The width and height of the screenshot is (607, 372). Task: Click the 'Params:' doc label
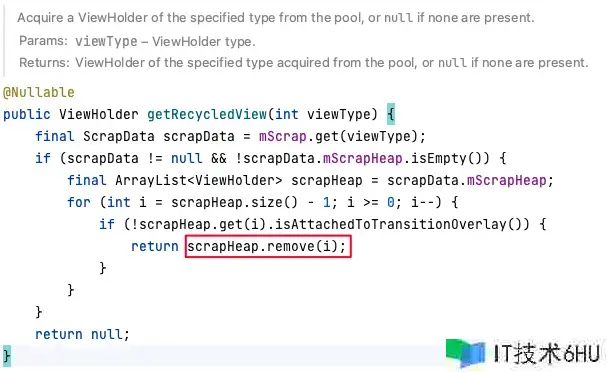(43, 41)
